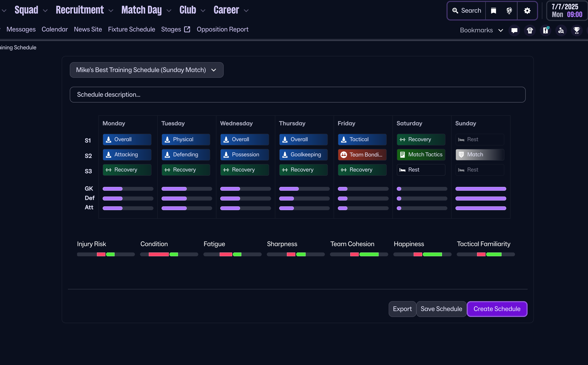The height and width of the screenshot is (365, 588).
Task: Click Monday's GK intensity bar
Action: coord(128,189)
